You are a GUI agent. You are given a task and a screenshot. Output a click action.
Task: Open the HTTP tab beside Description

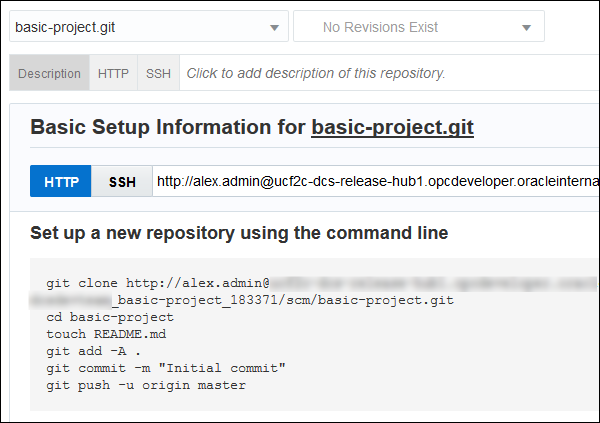113,73
